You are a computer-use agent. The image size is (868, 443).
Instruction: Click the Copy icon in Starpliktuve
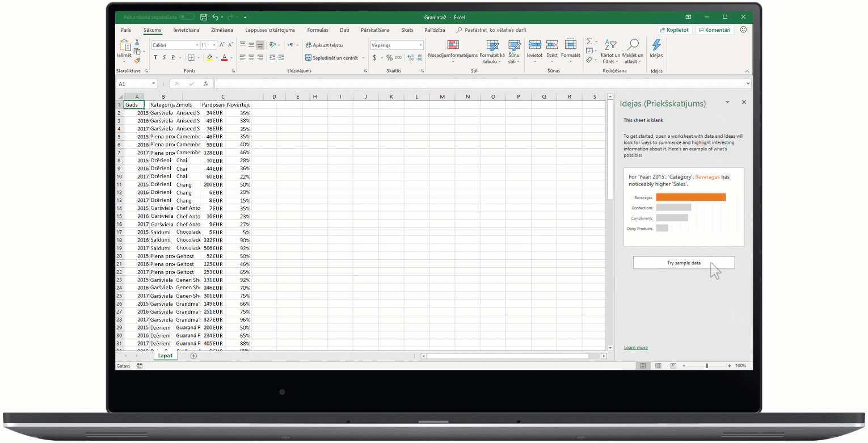click(x=137, y=51)
